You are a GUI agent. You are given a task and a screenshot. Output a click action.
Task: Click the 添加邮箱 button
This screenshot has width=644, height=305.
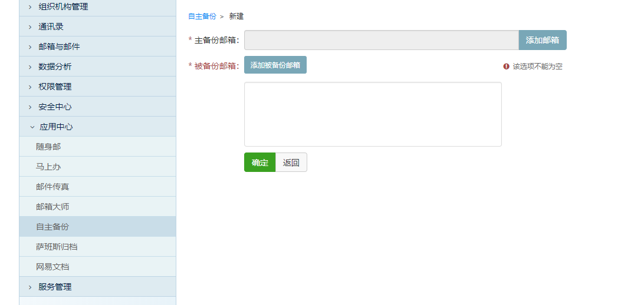(x=542, y=40)
